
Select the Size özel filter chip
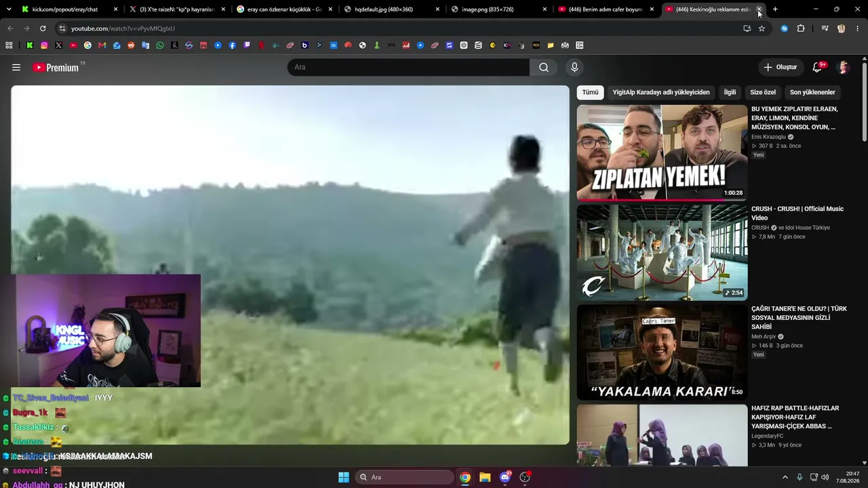click(x=763, y=92)
